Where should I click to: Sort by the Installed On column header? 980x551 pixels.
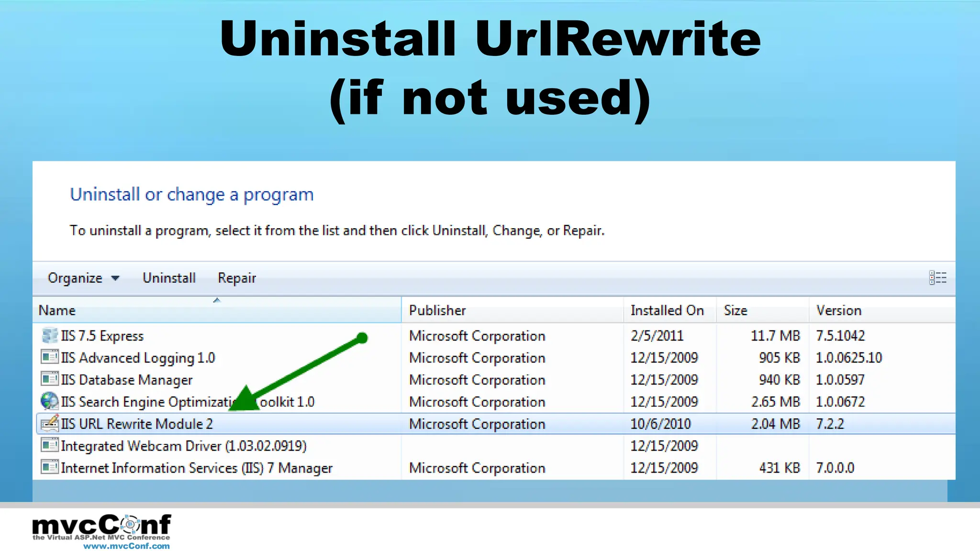[670, 310]
